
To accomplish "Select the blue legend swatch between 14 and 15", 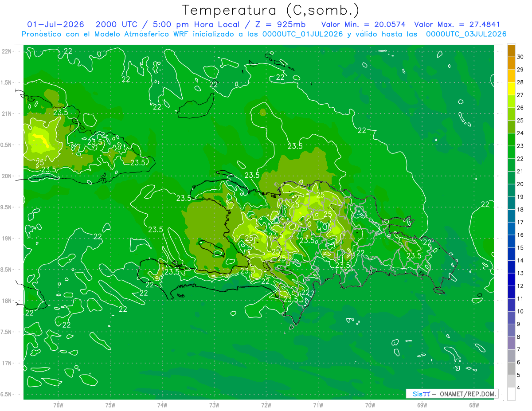I will pos(511,254).
